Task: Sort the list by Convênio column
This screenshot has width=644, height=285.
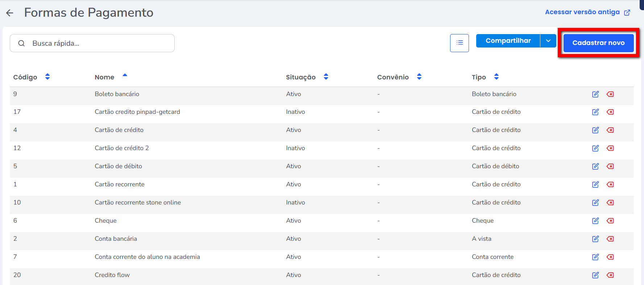Action: [419, 77]
